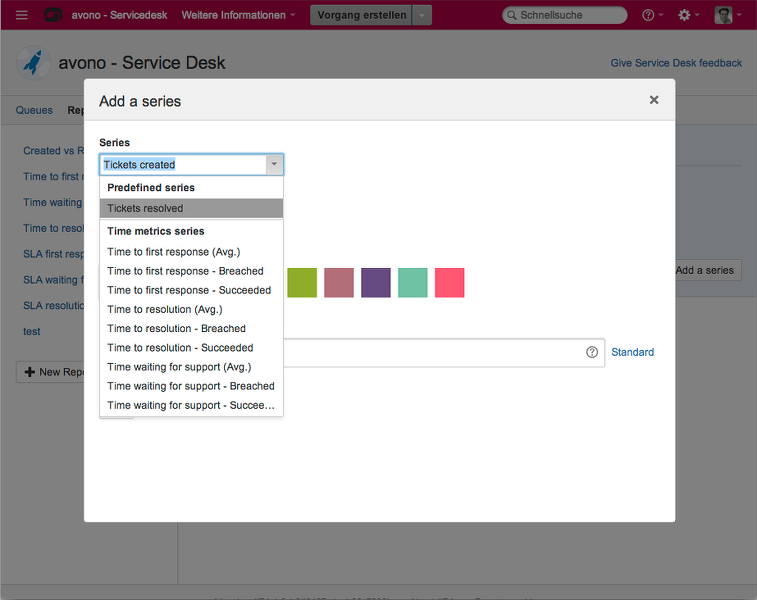Expand the Series combo box arrow
Viewport: 757px width, 600px height.
click(273, 165)
